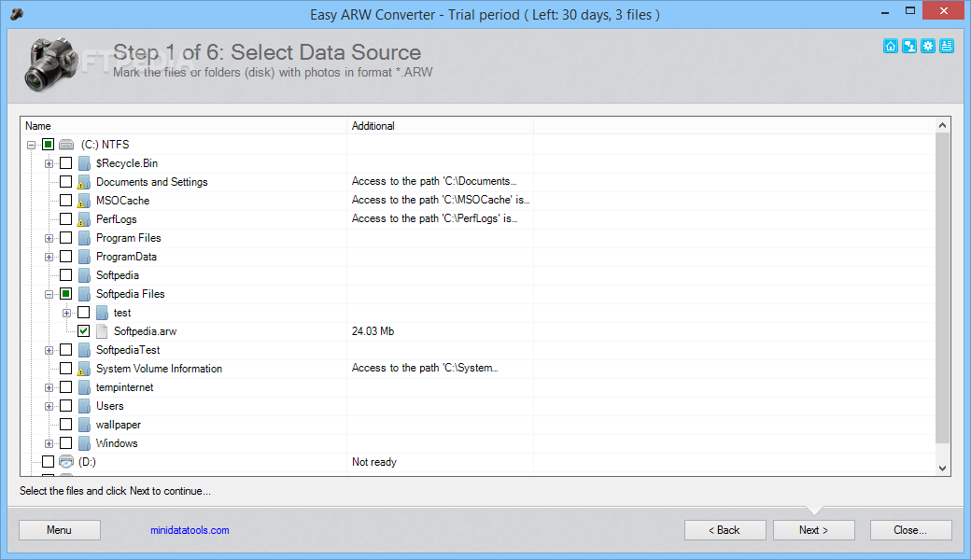
Task: Click the SoftpediaTest folder icon
Action: point(84,350)
